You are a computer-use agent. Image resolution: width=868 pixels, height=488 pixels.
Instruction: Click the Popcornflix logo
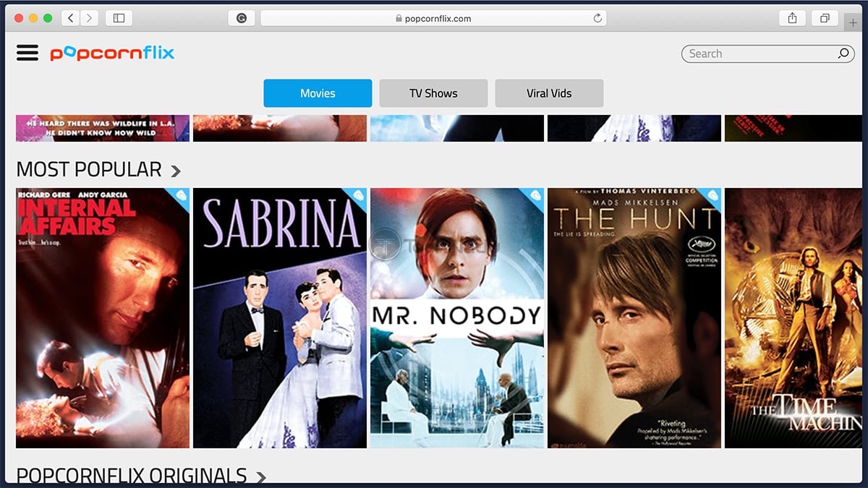[112, 53]
